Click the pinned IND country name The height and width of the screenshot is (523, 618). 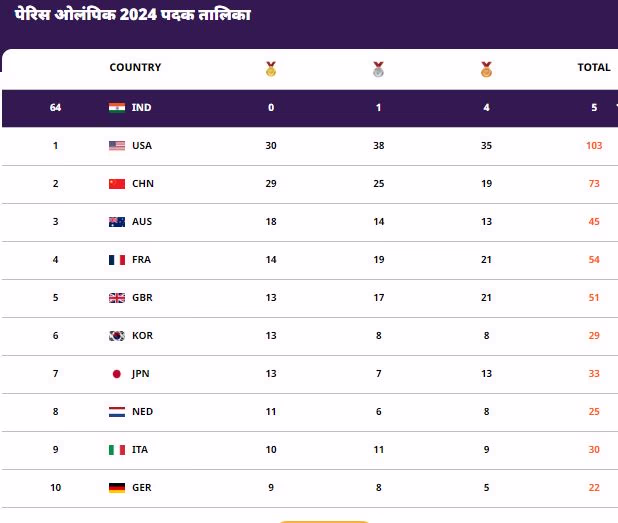coord(141,108)
